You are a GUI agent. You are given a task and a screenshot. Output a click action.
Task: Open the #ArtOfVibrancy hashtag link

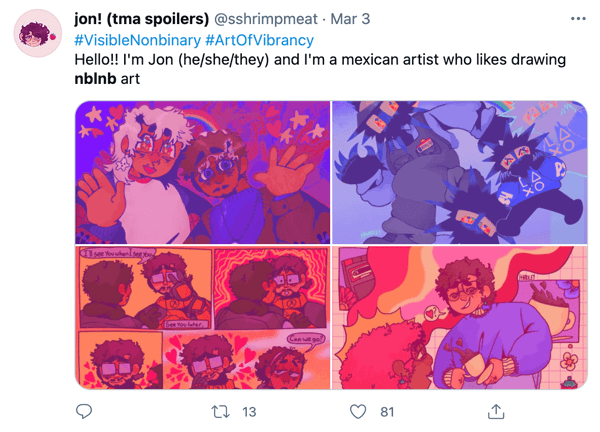pos(260,40)
